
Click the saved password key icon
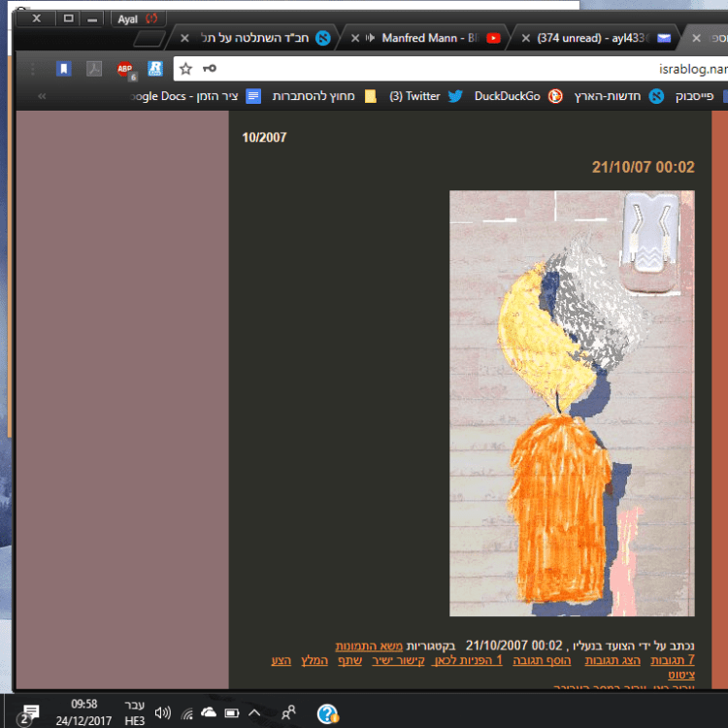[209, 69]
